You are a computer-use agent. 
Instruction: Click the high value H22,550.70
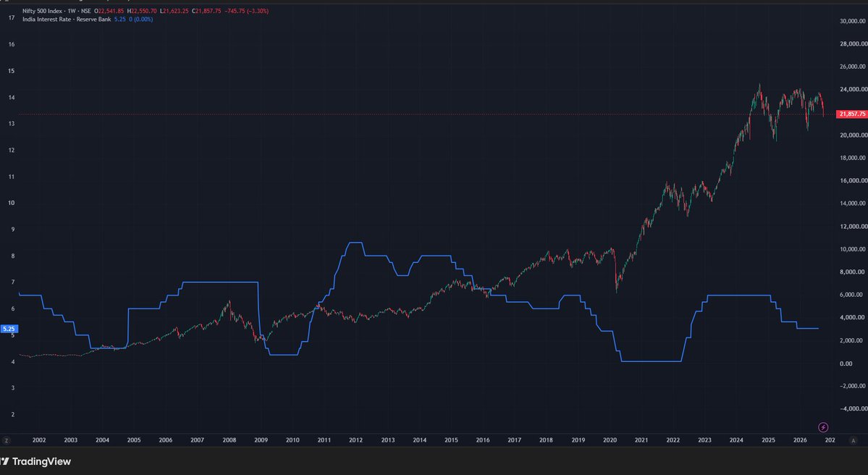point(142,11)
